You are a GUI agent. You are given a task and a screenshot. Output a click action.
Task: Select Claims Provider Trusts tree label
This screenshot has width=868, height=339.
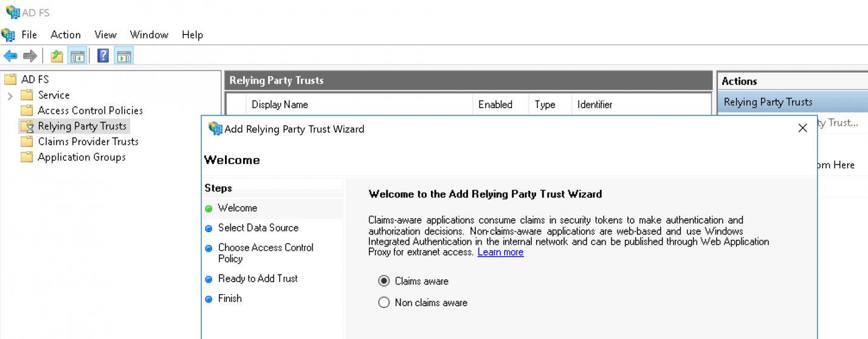click(88, 142)
